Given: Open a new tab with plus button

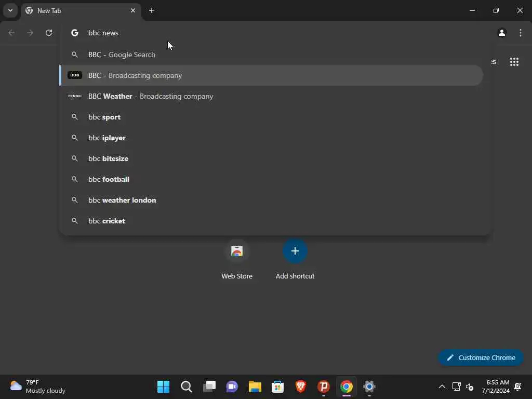Looking at the screenshot, I should [x=152, y=10].
